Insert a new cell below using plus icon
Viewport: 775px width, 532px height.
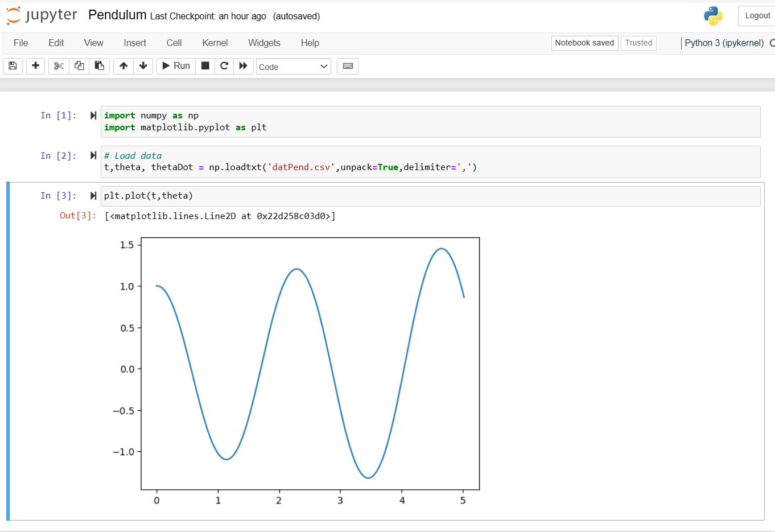(35, 66)
